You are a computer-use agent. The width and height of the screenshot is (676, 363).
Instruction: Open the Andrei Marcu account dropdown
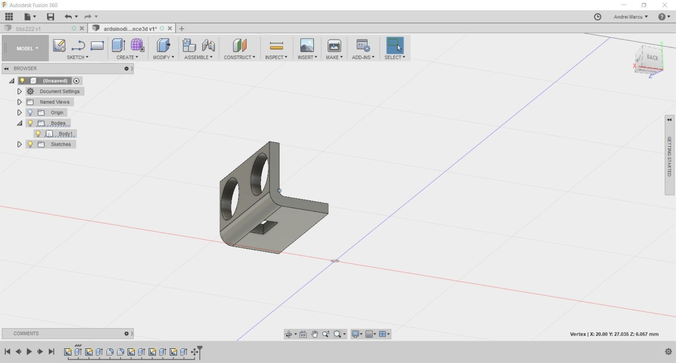pyautogui.click(x=631, y=16)
